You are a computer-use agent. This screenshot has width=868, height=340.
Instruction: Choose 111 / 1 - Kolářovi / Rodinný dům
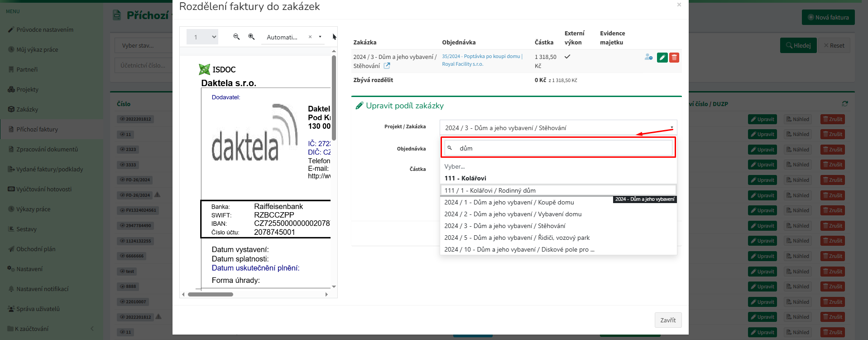point(490,190)
